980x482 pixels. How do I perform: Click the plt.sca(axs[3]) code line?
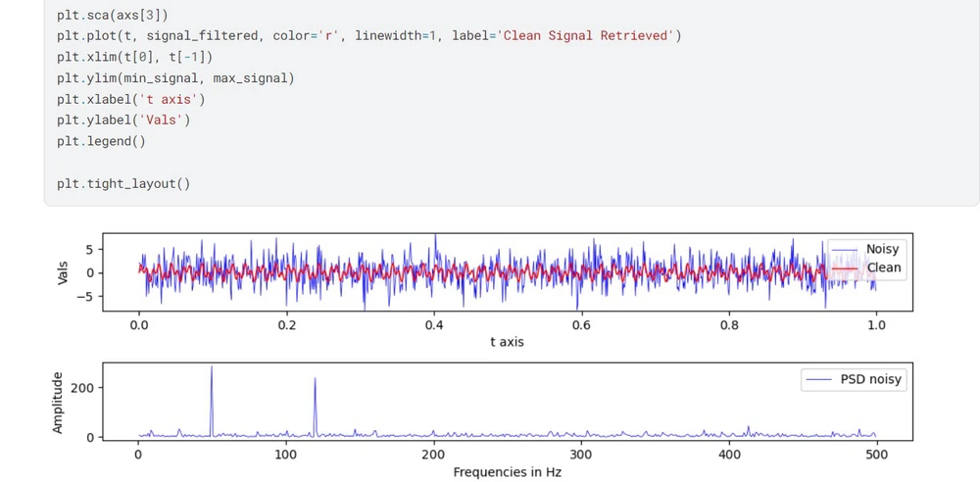click(112, 15)
